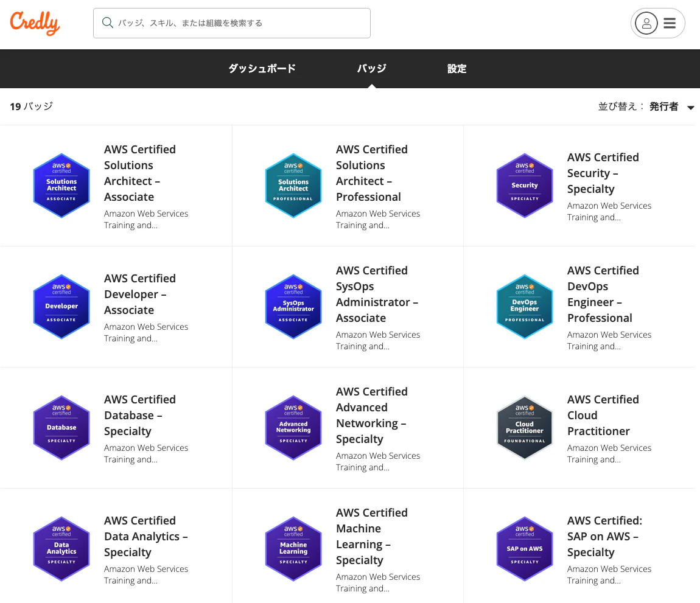
Task: Open DevOps Engineer Professional badge icon
Action: (525, 307)
